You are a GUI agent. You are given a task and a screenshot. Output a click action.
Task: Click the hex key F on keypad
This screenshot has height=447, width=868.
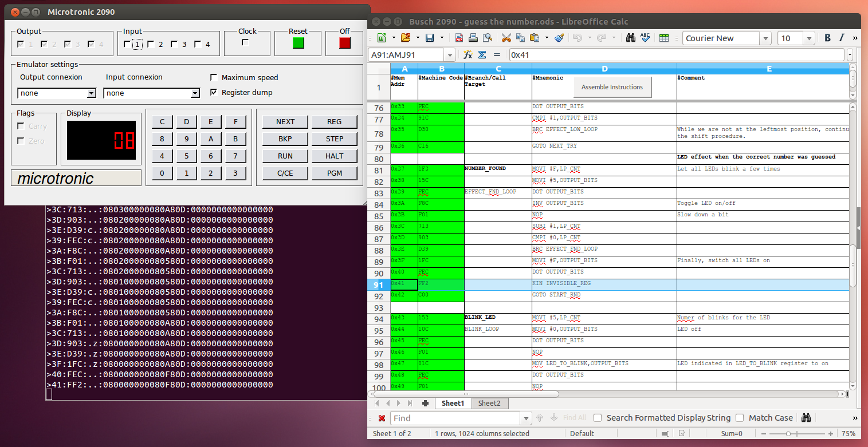point(235,121)
